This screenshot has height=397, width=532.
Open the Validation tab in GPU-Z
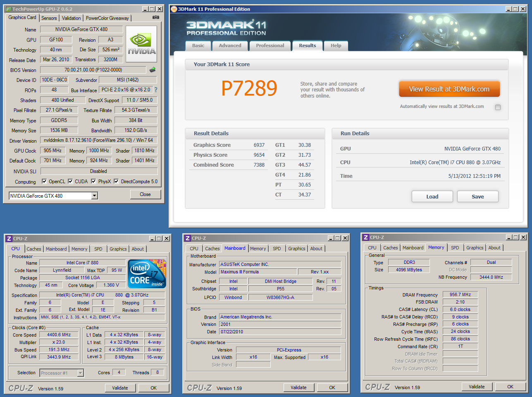72,18
